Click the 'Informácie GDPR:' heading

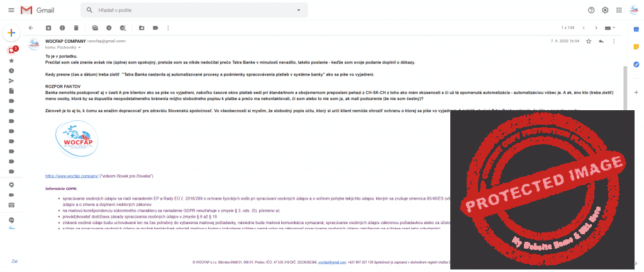click(61, 189)
